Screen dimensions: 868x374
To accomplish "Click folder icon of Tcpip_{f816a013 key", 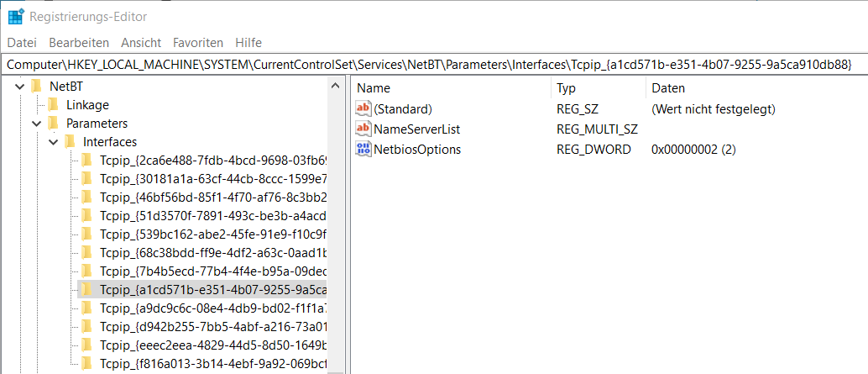I will [x=86, y=363].
